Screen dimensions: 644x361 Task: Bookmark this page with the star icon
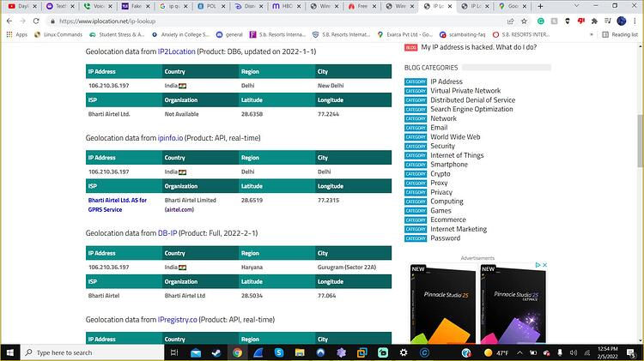(x=524, y=21)
